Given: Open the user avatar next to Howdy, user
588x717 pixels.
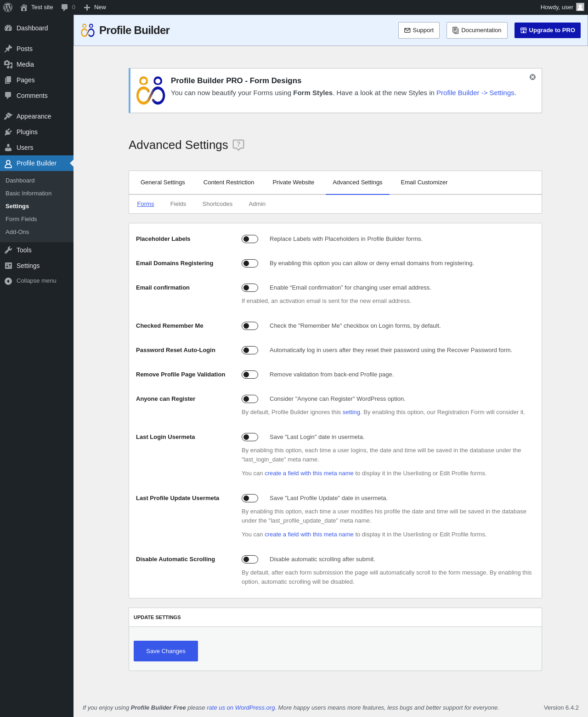Looking at the screenshot, I should pos(580,7).
